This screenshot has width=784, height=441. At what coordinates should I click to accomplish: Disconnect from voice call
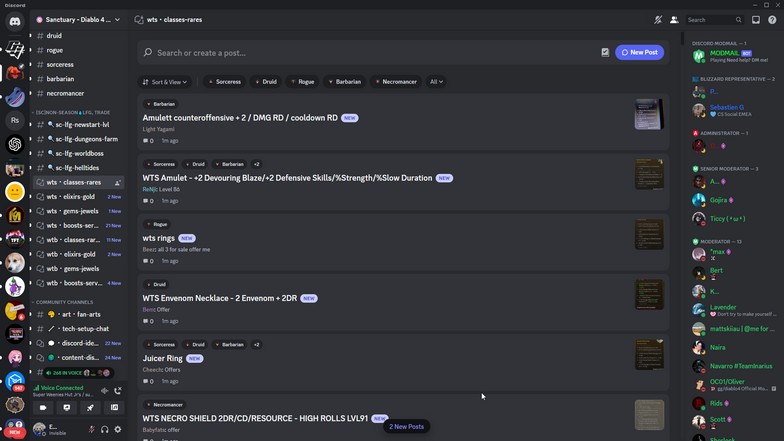(x=118, y=390)
